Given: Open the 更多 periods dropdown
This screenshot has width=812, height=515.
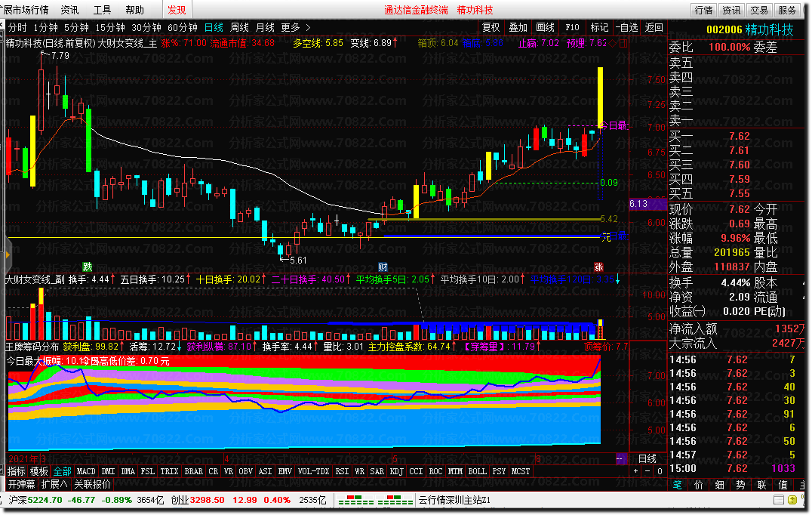Looking at the screenshot, I should coord(295,27).
